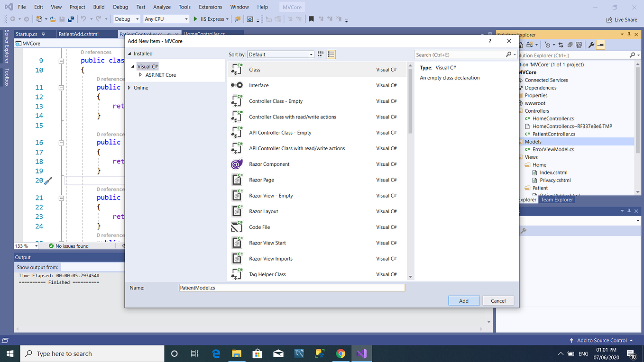Click the Collapse All icon in Solution Explorer
Image resolution: width=644 pixels, height=362 pixels.
coord(571,45)
